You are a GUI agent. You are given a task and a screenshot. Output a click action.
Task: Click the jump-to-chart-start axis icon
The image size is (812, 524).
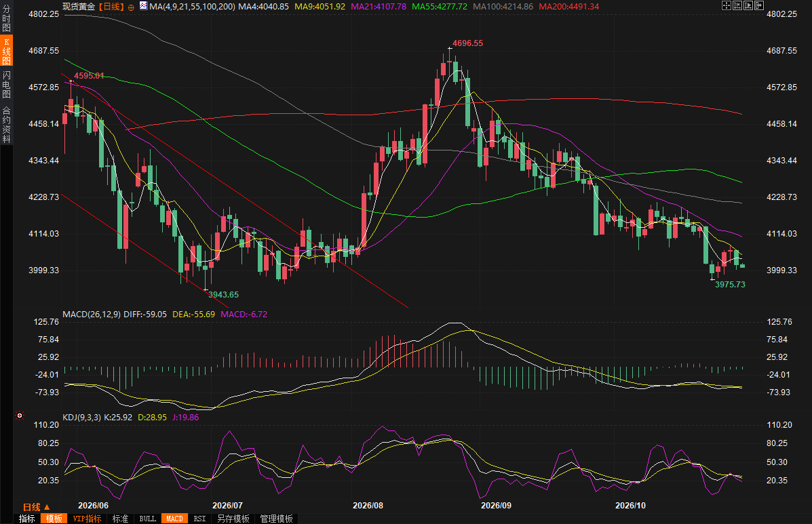coord(737,5)
